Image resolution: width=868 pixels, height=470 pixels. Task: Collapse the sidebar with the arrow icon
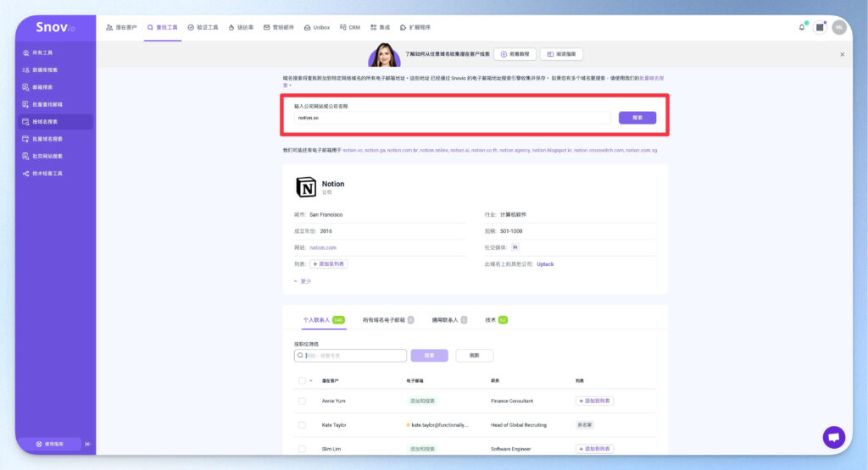tap(88, 444)
